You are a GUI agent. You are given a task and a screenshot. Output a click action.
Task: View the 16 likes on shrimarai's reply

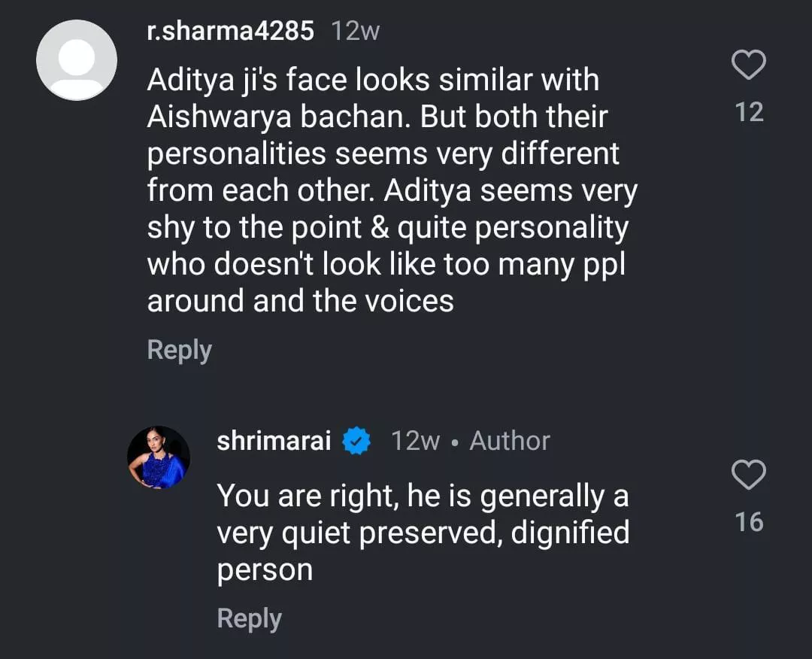point(748,522)
